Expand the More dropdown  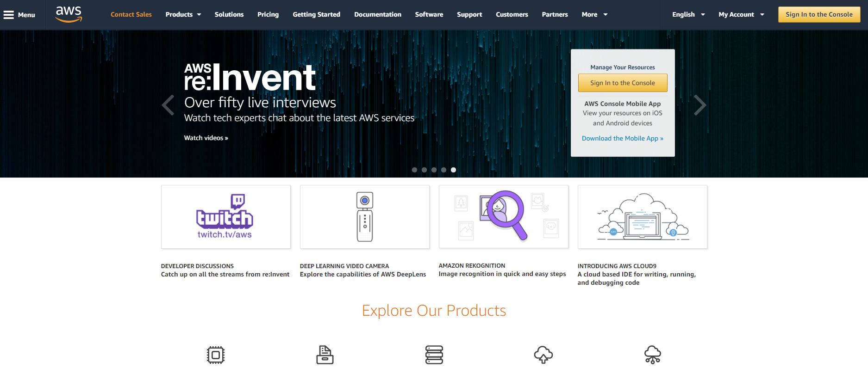tap(594, 14)
